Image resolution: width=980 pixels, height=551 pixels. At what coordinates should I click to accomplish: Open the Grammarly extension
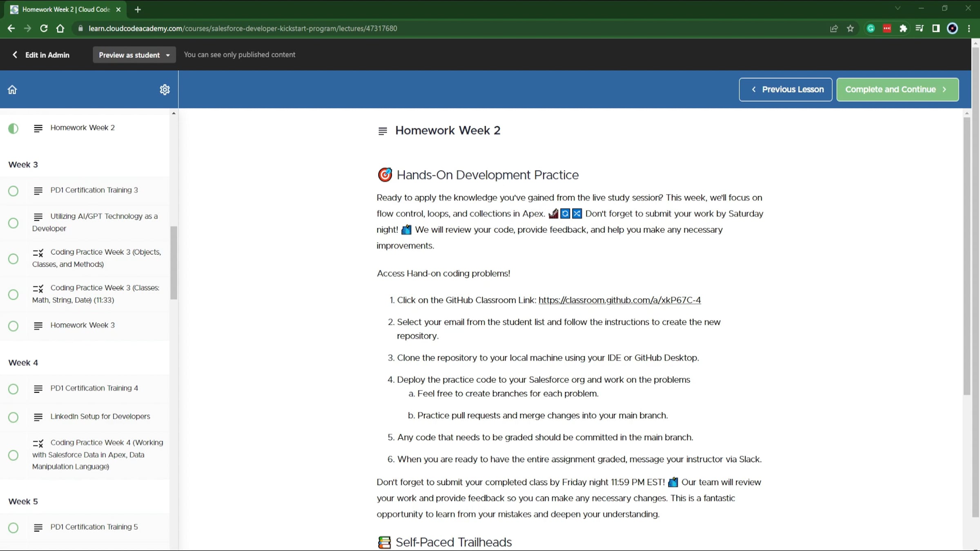point(870,28)
